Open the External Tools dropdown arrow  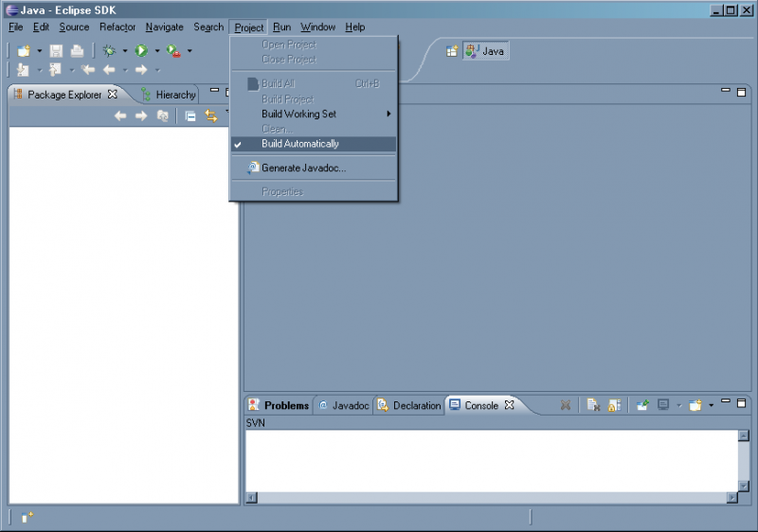click(189, 51)
